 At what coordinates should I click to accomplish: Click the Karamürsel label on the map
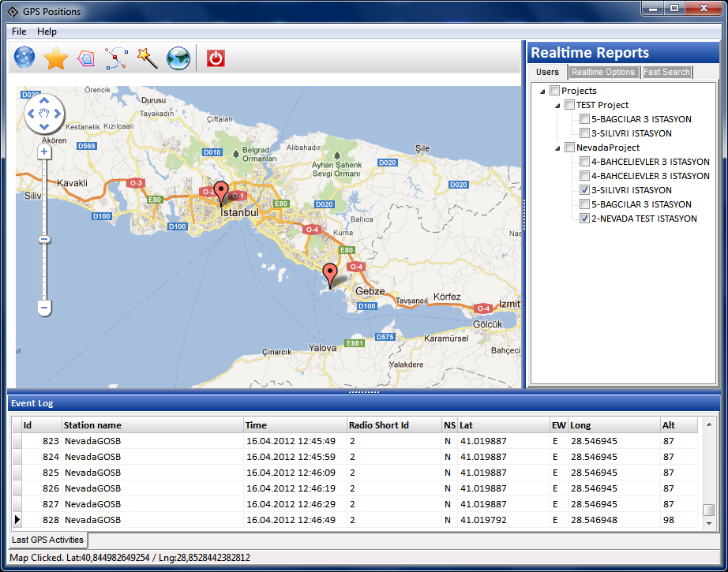(446, 338)
